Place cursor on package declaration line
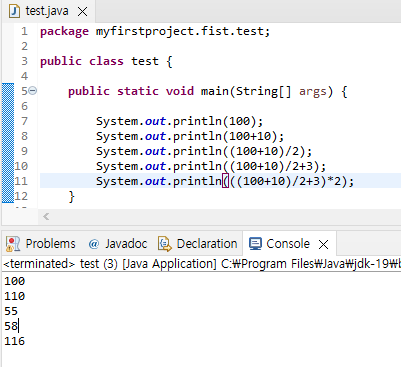The height and width of the screenshot is (367, 401). pos(155,31)
